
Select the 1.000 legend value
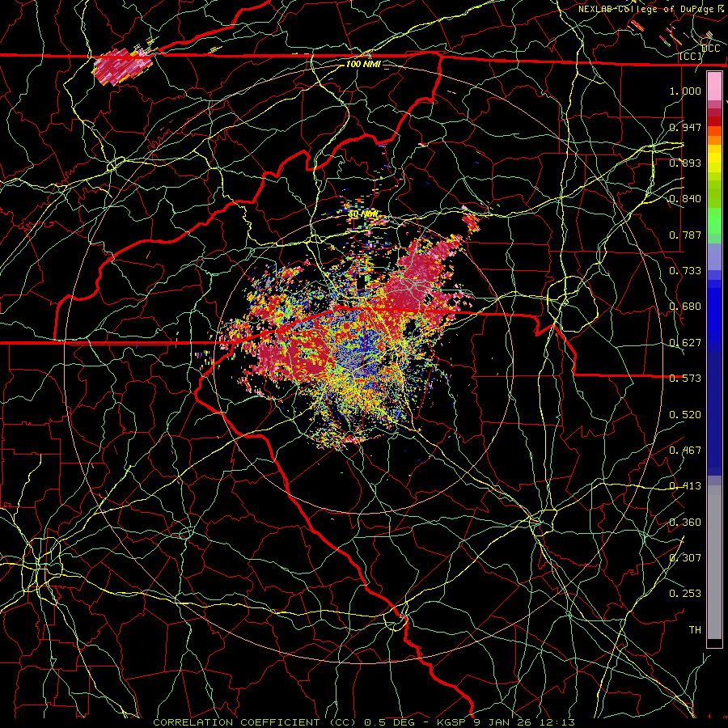click(685, 91)
